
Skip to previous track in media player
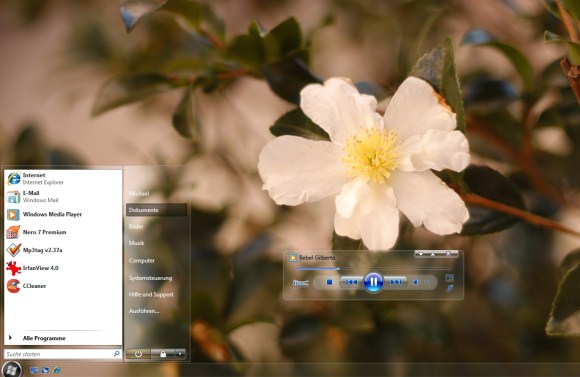[351, 282]
